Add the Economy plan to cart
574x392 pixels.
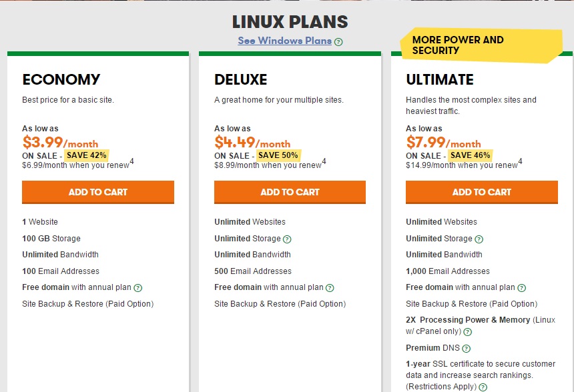point(98,192)
